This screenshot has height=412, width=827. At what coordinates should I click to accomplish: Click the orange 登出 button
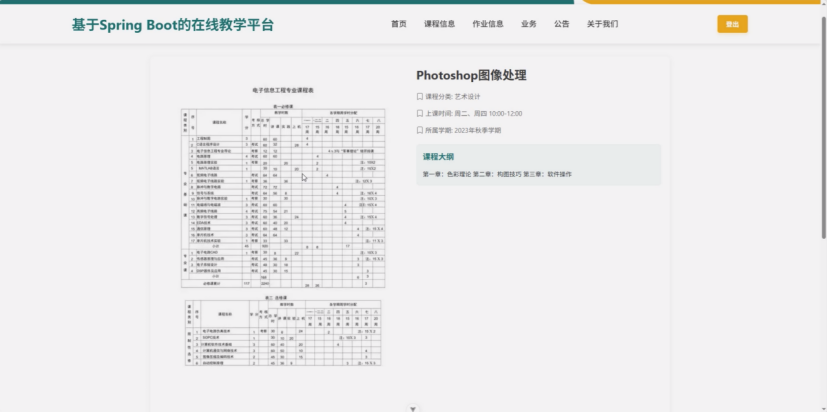click(732, 24)
